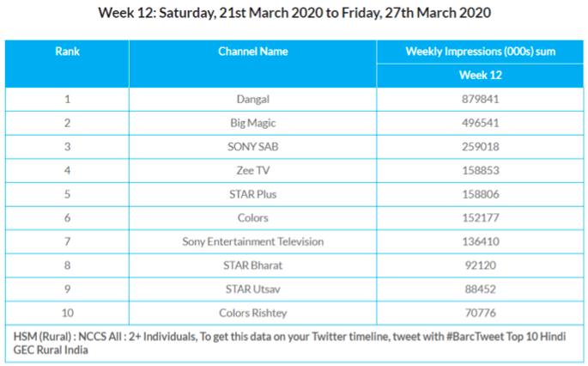The image size is (588, 366).
Task: Select the Big Magic row
Action: tap(252, 124)
